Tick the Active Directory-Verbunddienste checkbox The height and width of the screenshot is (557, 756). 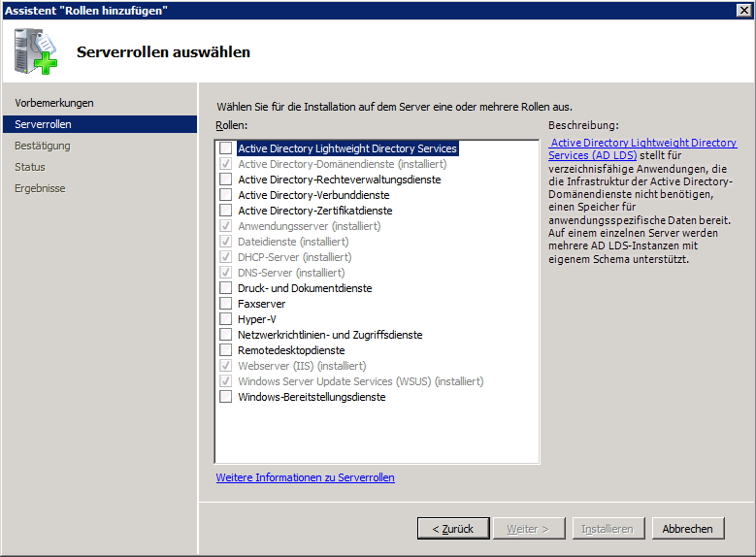click(x=226, y=195)
